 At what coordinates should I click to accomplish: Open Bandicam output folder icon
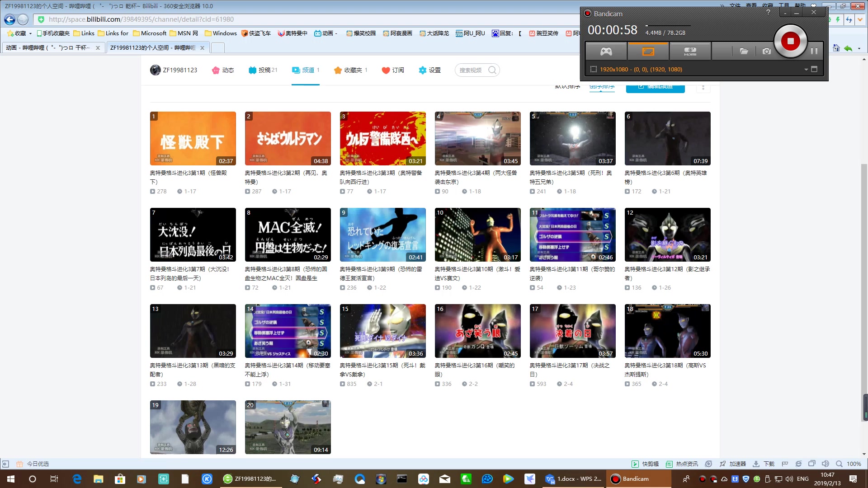(744, 52)
